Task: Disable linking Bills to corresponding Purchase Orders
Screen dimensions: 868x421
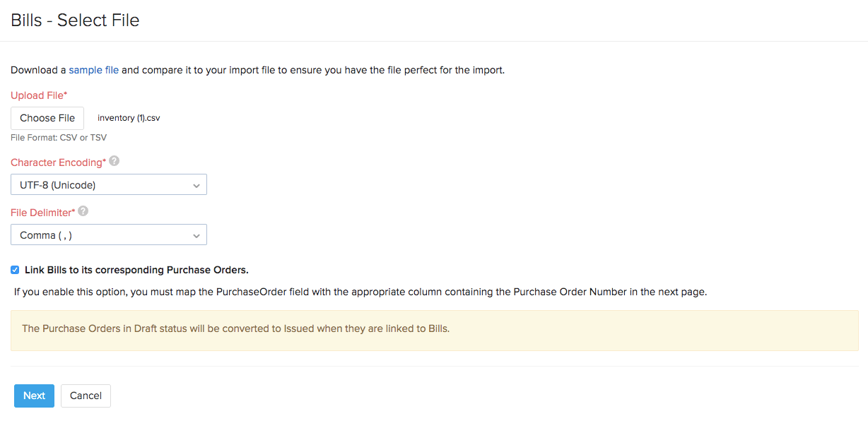Action: [x=14, y=269]
